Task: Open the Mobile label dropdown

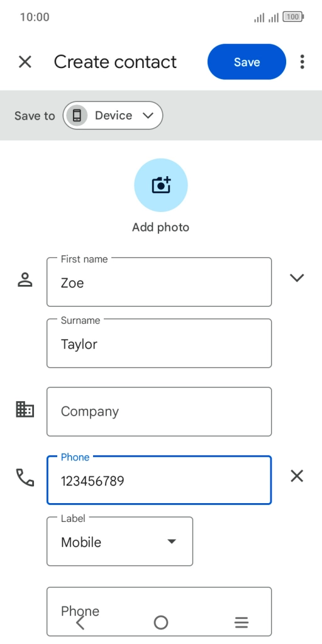Action: point(120,541)
